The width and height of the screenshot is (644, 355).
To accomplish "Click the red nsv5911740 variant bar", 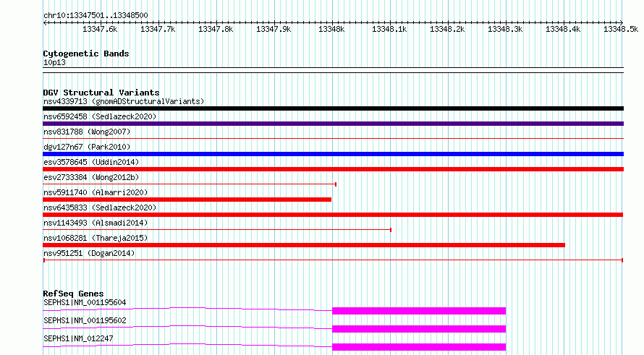I will pyautogui.click(x=187, y=200).
